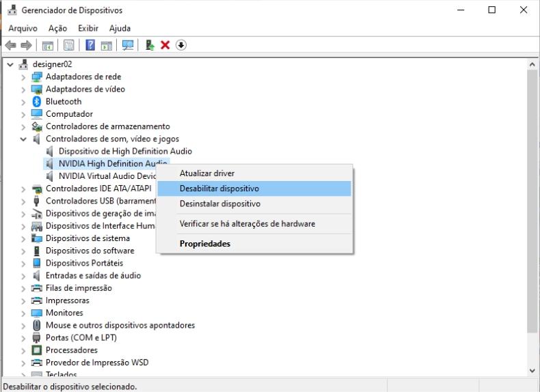The height and width of the screenshot is (392, 540).
Task: Click the vertical scrollbar thumb
Action: [x=532, y=201]
